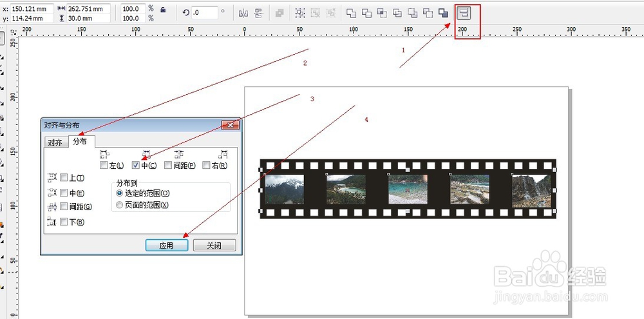Click the rotation angle field
Screen dimensions: 644x319
(204, 13)
